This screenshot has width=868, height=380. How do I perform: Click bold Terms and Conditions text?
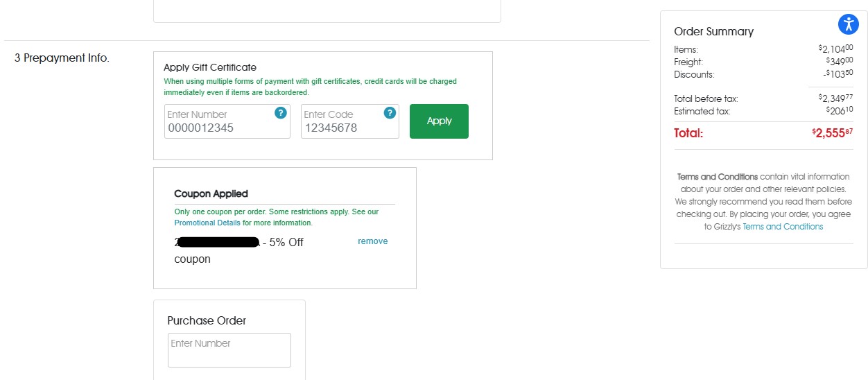click(718, 177)
